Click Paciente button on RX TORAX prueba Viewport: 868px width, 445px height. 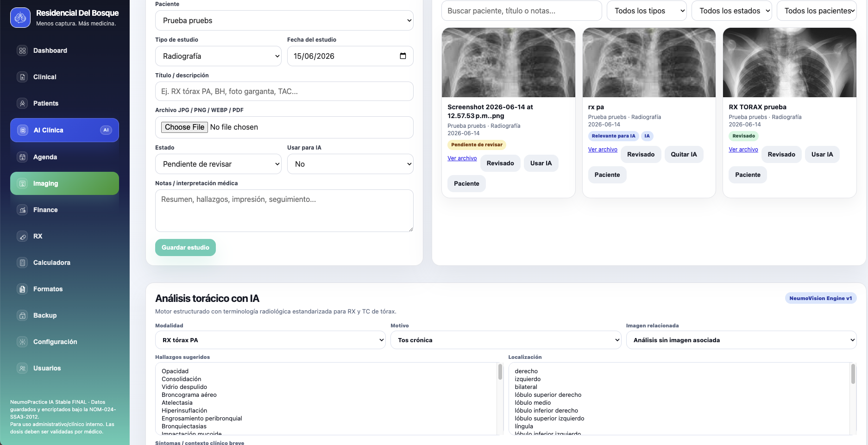(748, 175)
